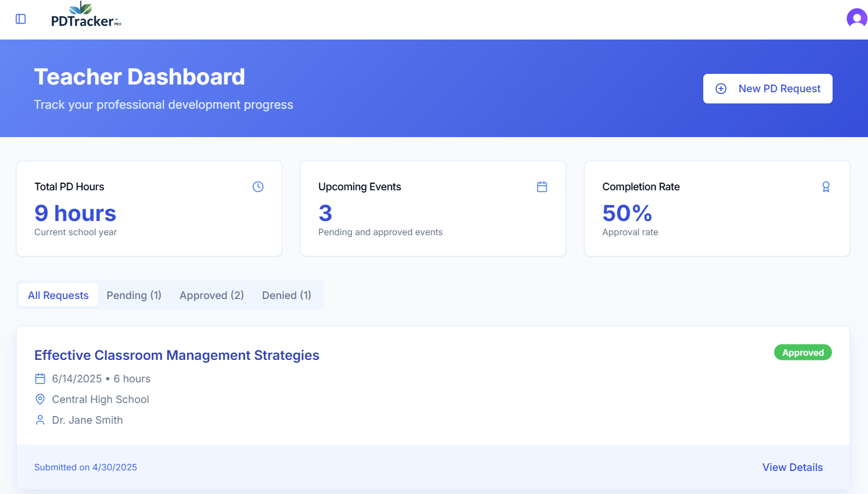
Task: Open the sidebar panel toggle icon
Action: [x=21, y=18]
